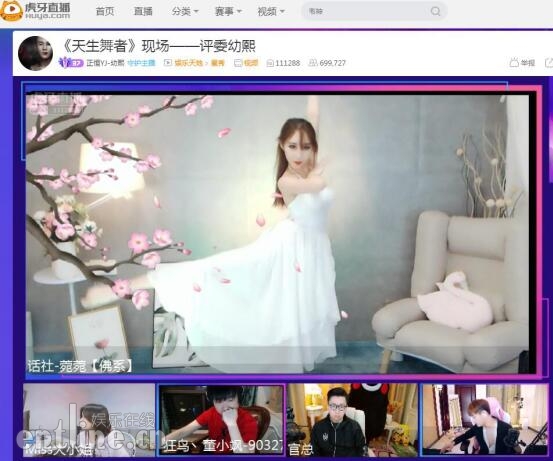Click the search magnifier icon

click(436, 11)
